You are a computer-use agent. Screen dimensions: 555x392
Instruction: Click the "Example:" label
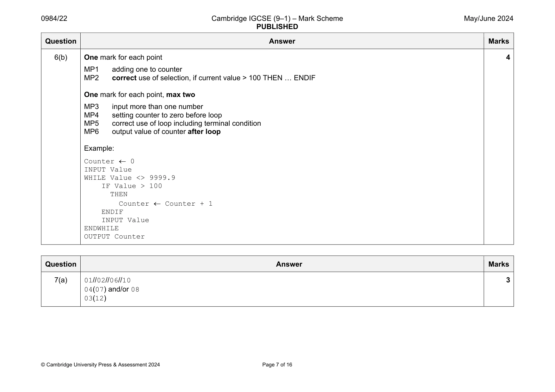pyautogui.click(x=99, y=148)
